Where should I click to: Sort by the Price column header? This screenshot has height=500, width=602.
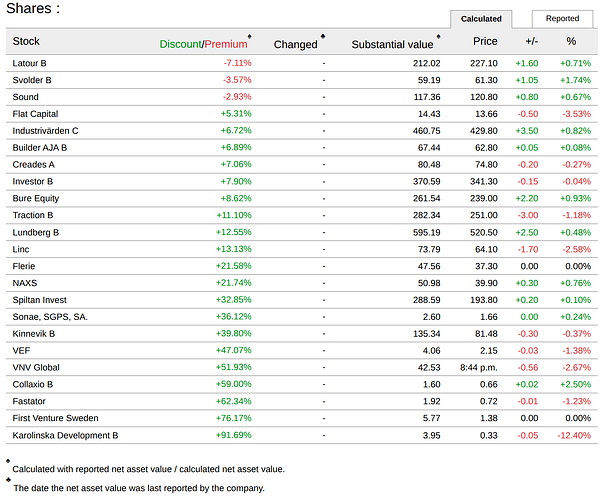[485, 41]
